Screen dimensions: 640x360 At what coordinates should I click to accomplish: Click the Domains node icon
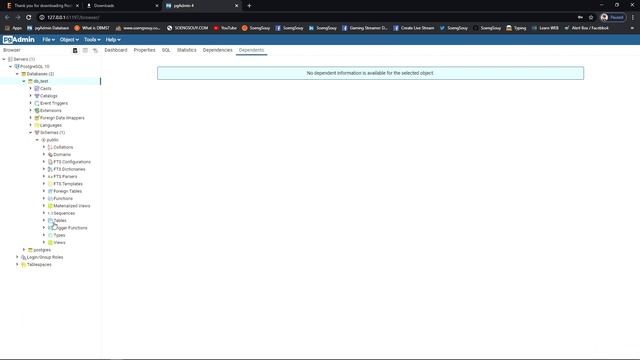[50, 155]
